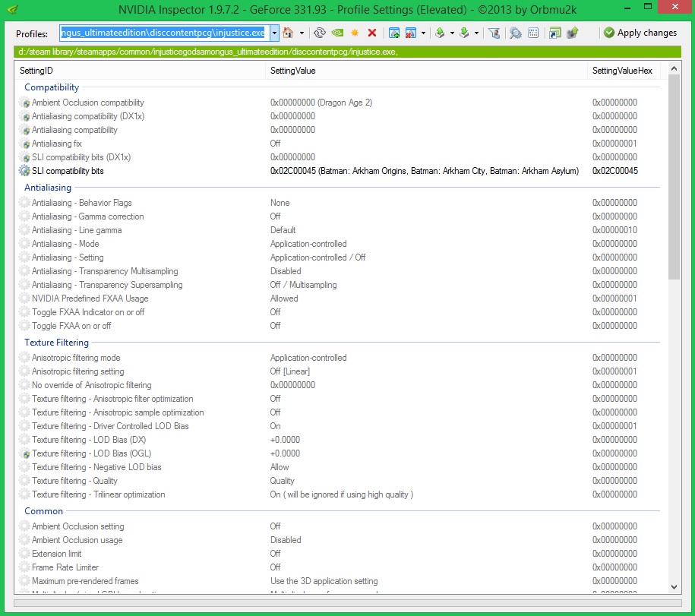Click the green NVIDIA logo icon
This screenshot has width=695, height=616.
(337, 33)
